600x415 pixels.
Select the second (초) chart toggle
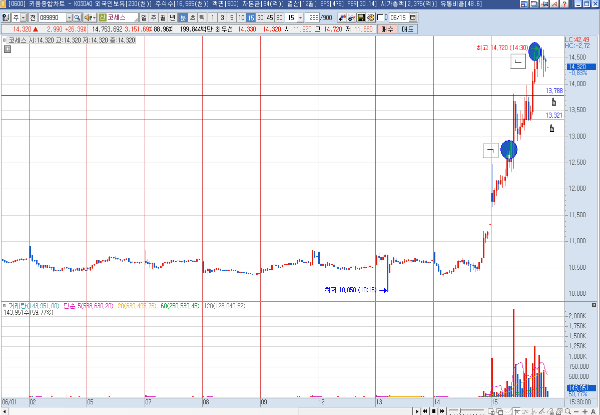[x=192, y=18]
